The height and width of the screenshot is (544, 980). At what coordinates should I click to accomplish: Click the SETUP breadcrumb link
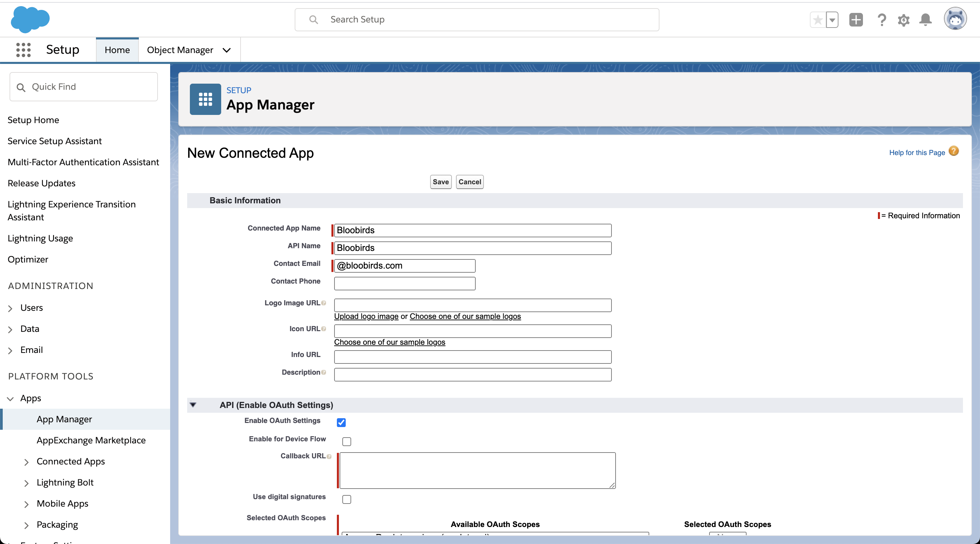239,90
